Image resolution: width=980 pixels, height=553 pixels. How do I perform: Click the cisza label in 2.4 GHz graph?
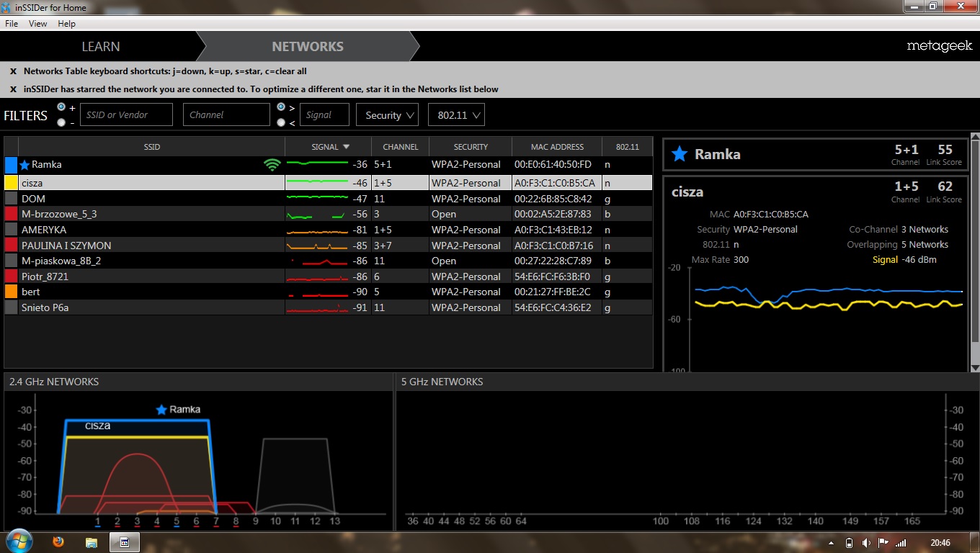pos(97,426)
